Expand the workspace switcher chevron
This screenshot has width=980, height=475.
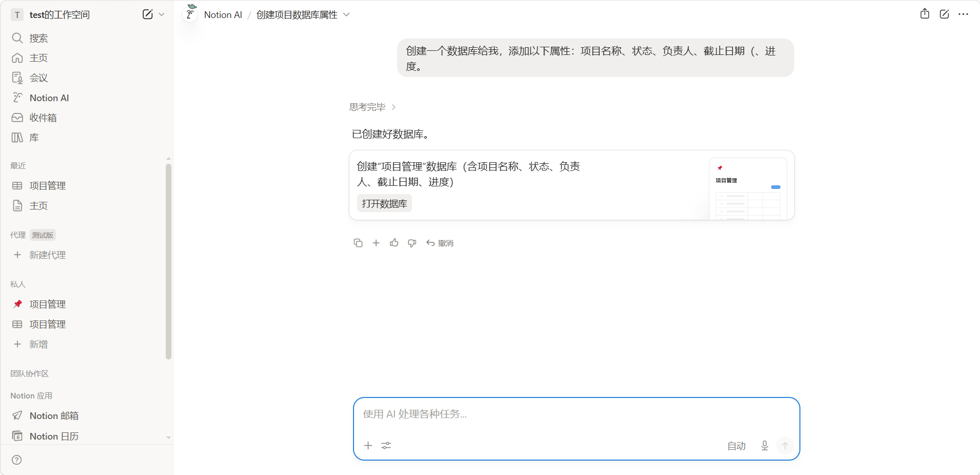[162, 14]
